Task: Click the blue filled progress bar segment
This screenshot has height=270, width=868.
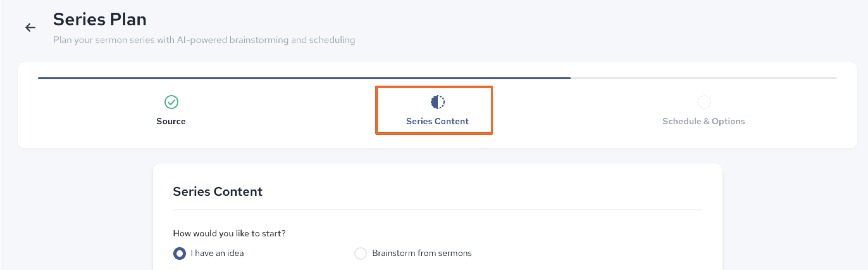Action: [x=304, y=78]
